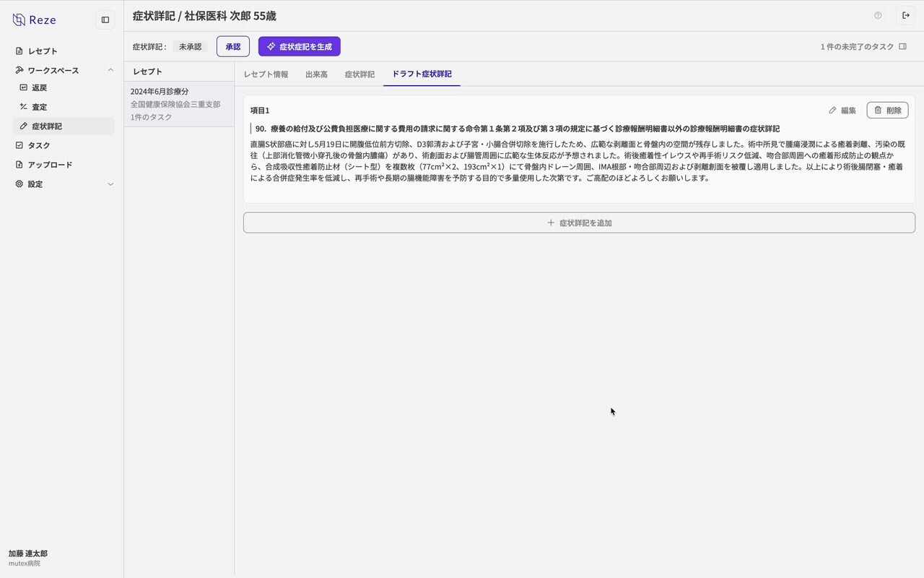Click the Reze logo icon

pos(19,20)
